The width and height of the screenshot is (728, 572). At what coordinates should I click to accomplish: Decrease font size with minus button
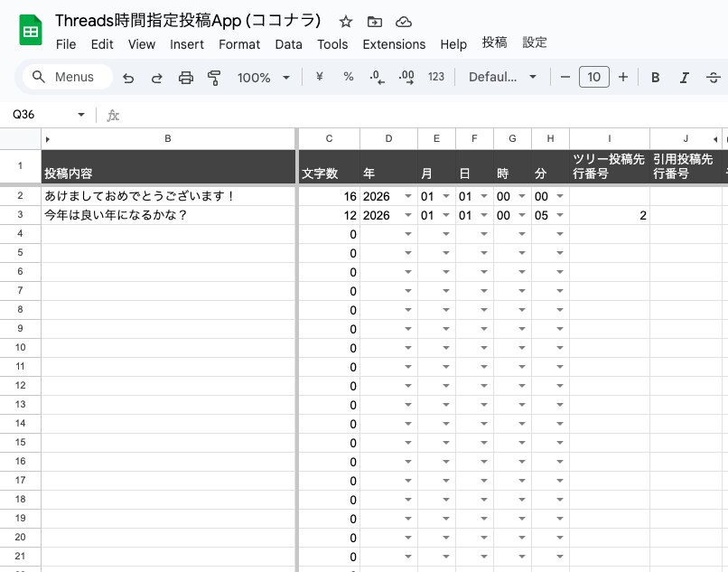tap(565, 77)
